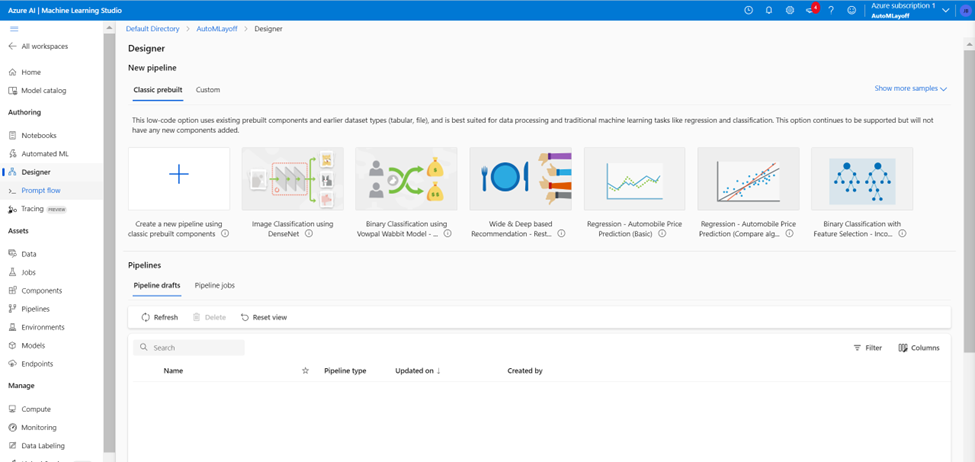Expand Show more samples
975x462 pixels.
click(x=910, y=89)
